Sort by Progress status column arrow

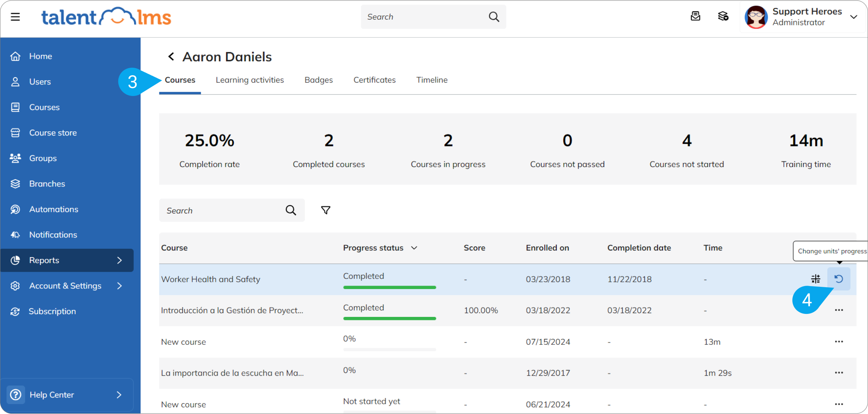coord(414,248)
